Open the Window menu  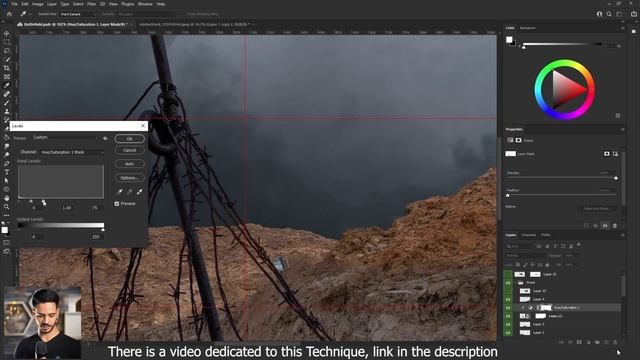pos(145,4)
